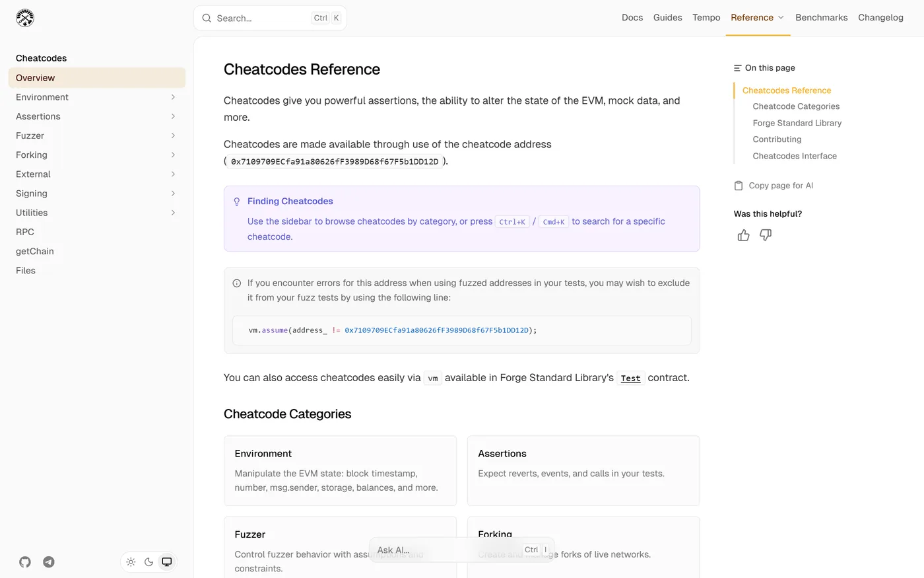Viewport: 924px width, 578px height.
Task: Open the Assertions category card
Action: pyautogui.click(x=583, y=471)
